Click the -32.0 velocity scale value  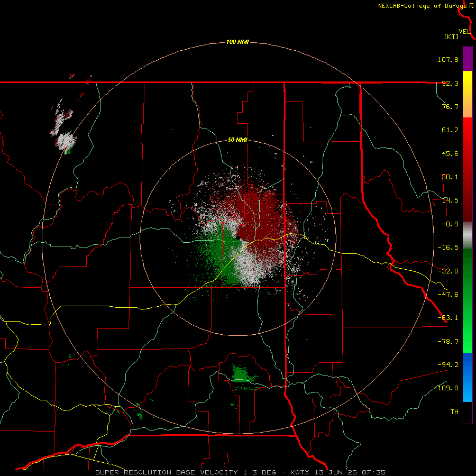pos(448,271)
